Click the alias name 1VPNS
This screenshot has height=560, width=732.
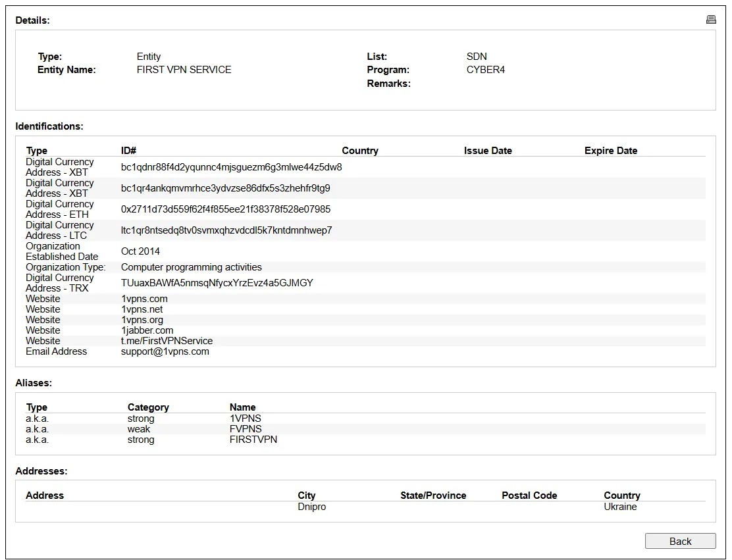pyautogui.click(x=246, y=418)
